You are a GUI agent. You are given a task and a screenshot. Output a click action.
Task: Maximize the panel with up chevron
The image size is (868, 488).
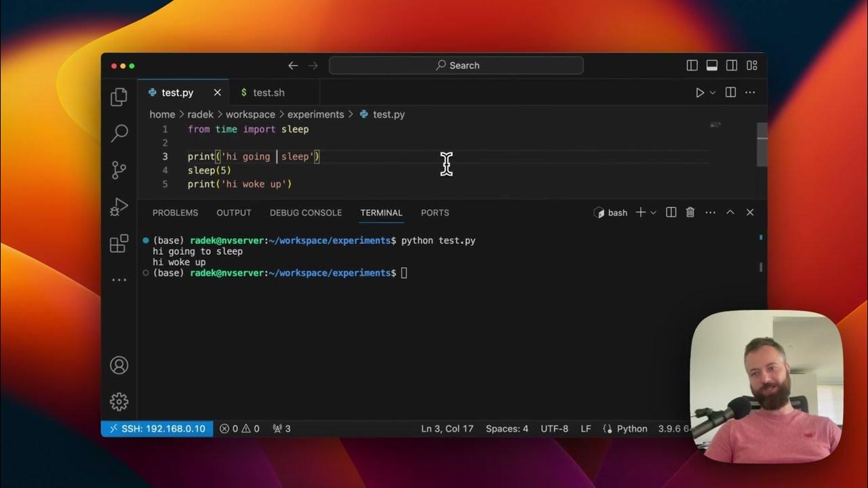coord(730,213)
